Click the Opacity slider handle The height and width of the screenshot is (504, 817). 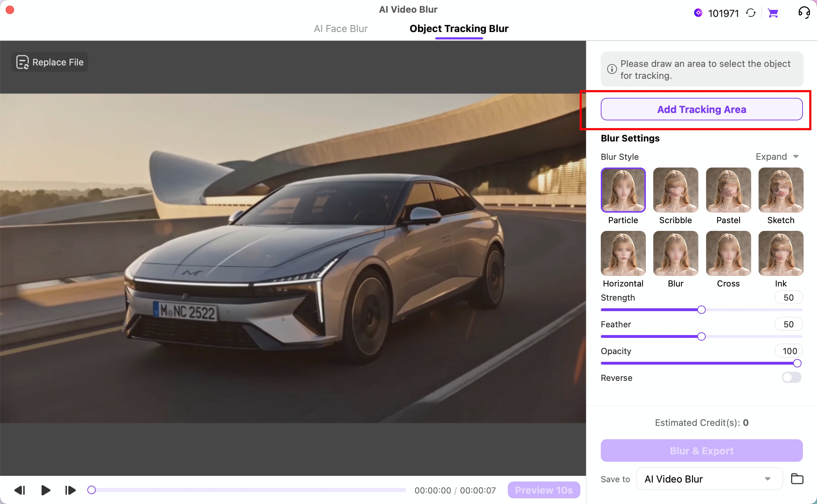click(x=797, y=363)
